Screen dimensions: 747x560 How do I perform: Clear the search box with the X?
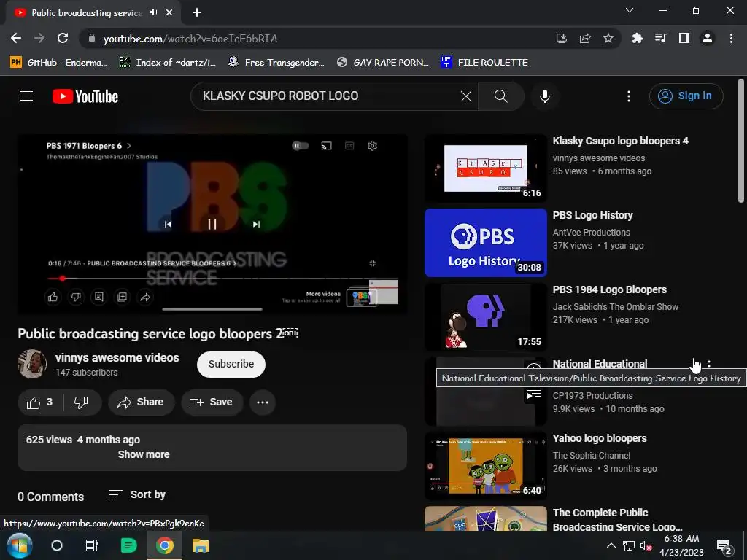coord(466,96)
